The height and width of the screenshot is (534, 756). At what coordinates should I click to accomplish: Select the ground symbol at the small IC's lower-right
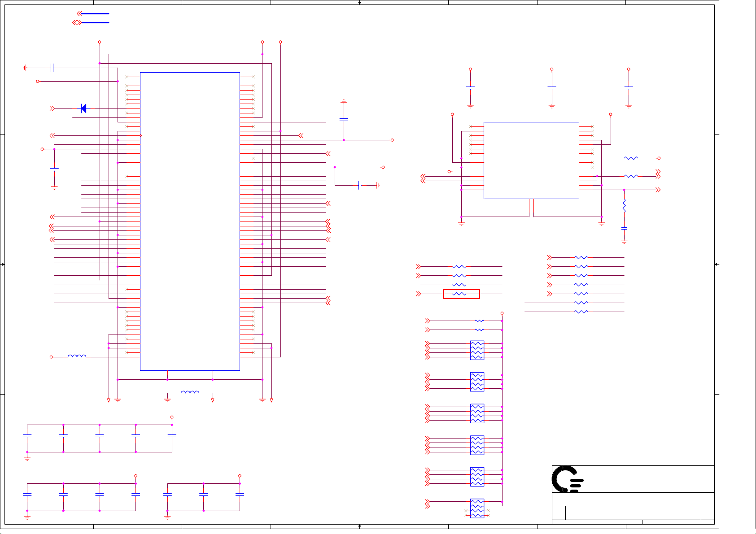(x=601, y=223)
